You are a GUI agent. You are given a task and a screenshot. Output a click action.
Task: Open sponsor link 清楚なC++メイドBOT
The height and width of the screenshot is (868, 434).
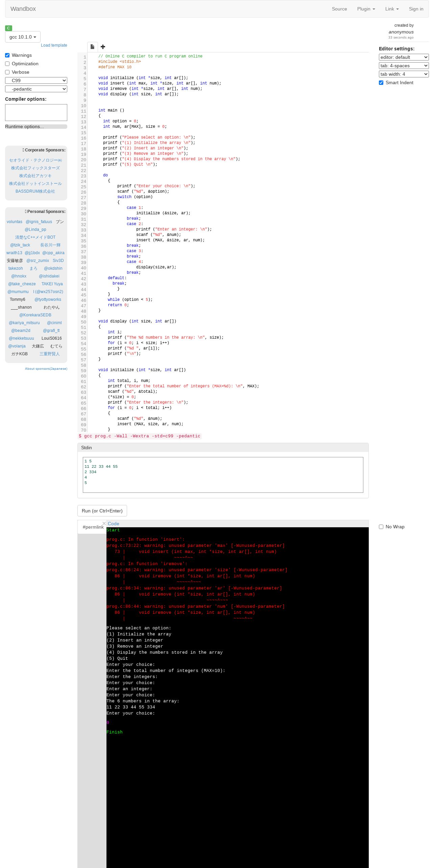(35, 237)
